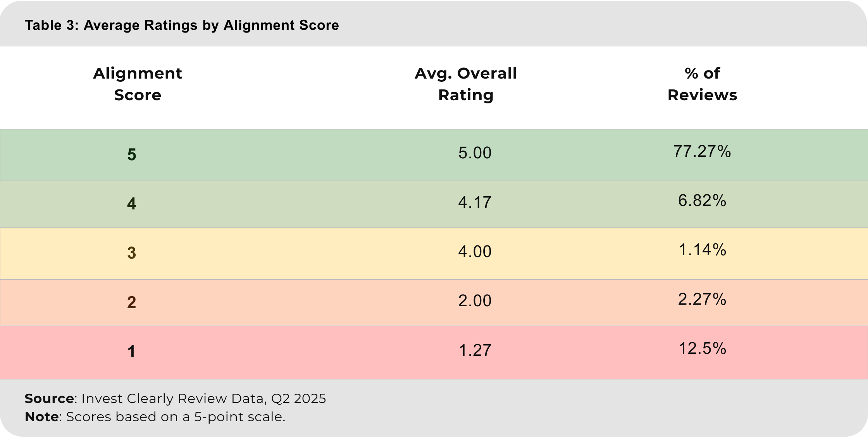Click the '% of Reviews' column header
Image resolution: width=868 pixels, height=439 pixels.
pyautogui.click(x=702, y=84)
